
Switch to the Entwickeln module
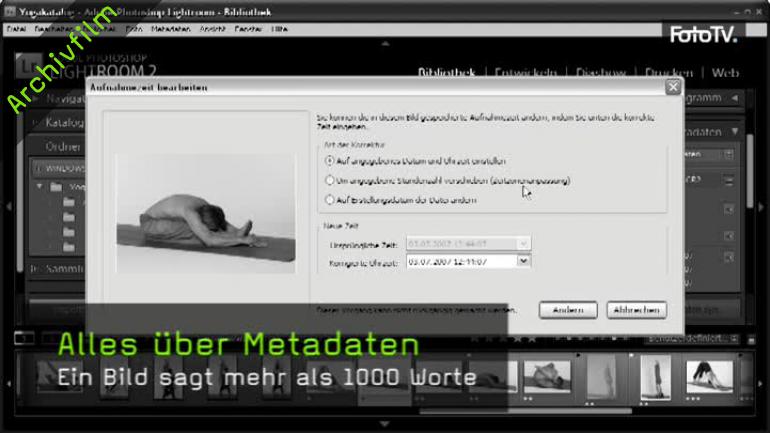tap(525, 73)
